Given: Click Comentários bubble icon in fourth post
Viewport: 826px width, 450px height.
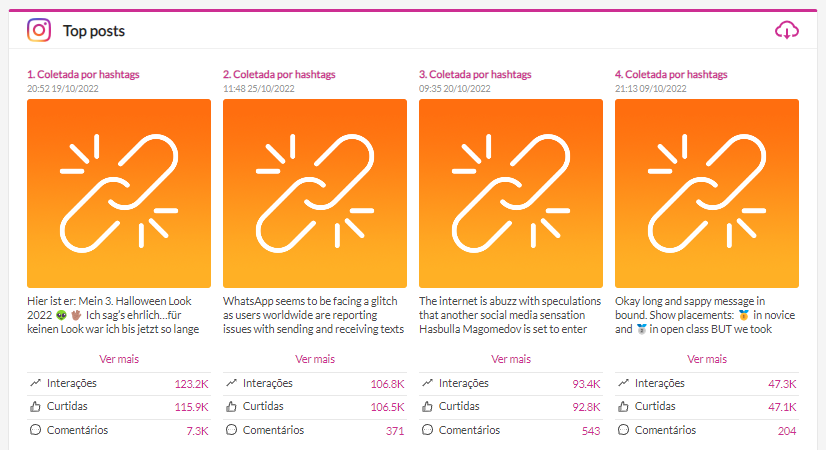Looking at the screenshot, I should coord(624,430).
